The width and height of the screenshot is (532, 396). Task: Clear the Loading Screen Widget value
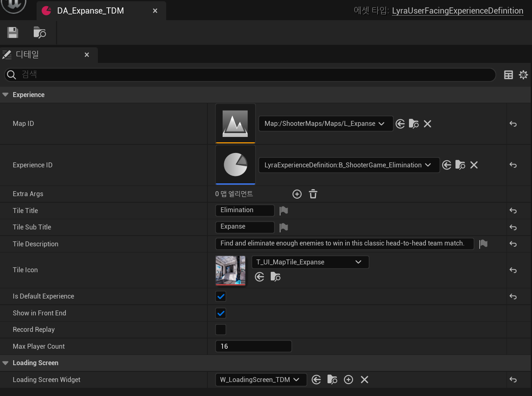tap(365, 380)
